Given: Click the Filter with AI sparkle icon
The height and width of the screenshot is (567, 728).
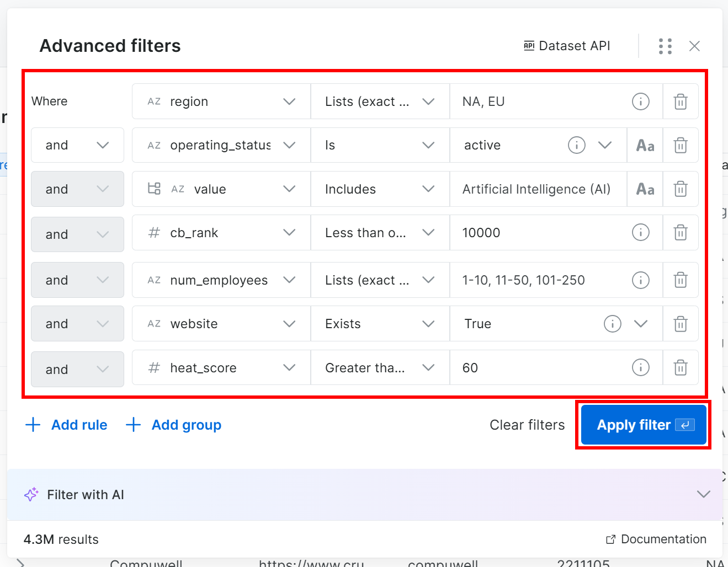Looking at the screenshot, I should click(x=31, y=495).
